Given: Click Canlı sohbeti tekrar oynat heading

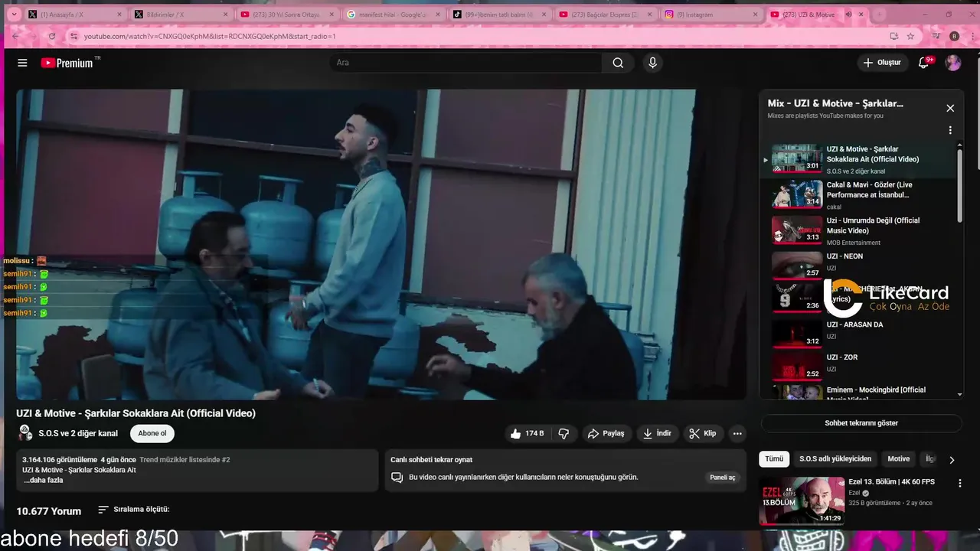Looking at the screenshot, I should tap(431, 460).
